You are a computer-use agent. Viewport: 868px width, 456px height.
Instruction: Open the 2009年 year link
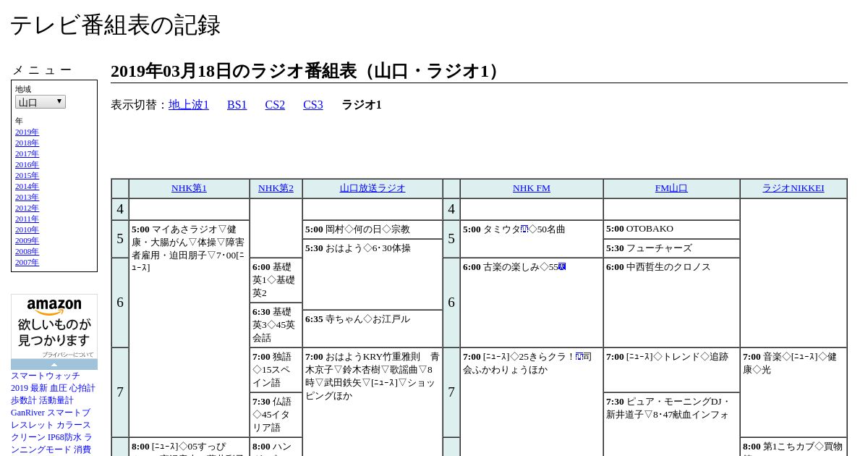pos(27,241)
